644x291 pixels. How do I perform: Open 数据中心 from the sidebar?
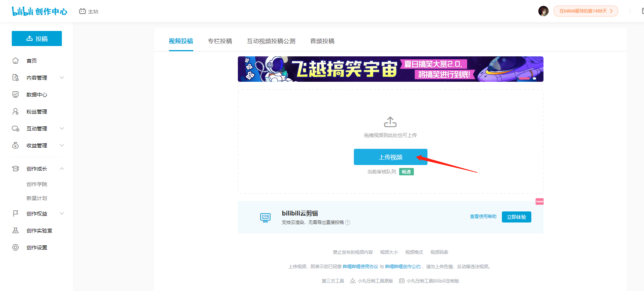tap(37, 95)
